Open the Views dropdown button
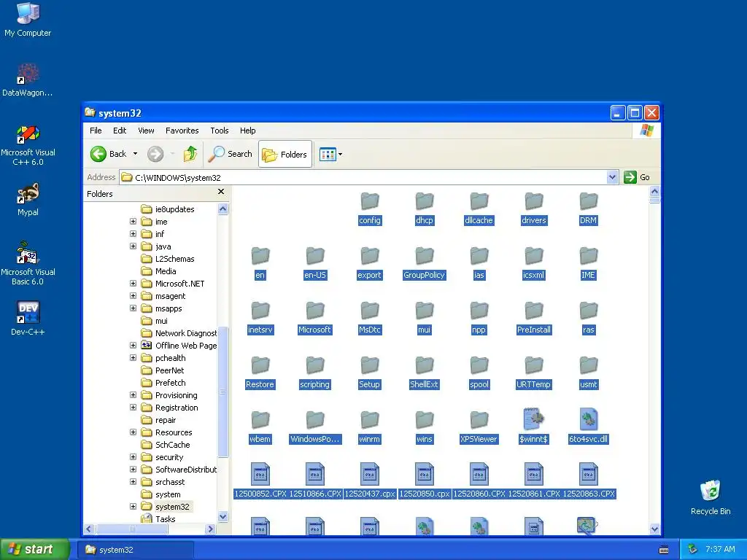Viewport: 747px width, 560px height. 330,155
